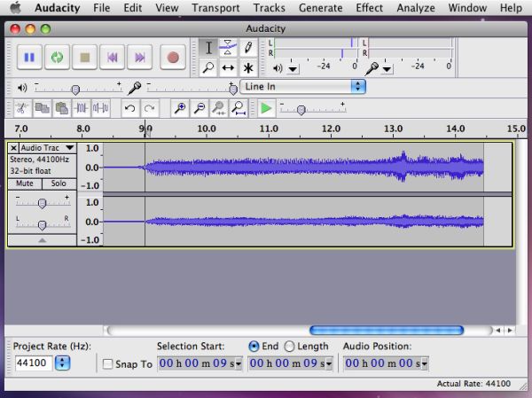The image size is (532, 398).
Task: Open the Edit menu
Action: pos(133,8)
